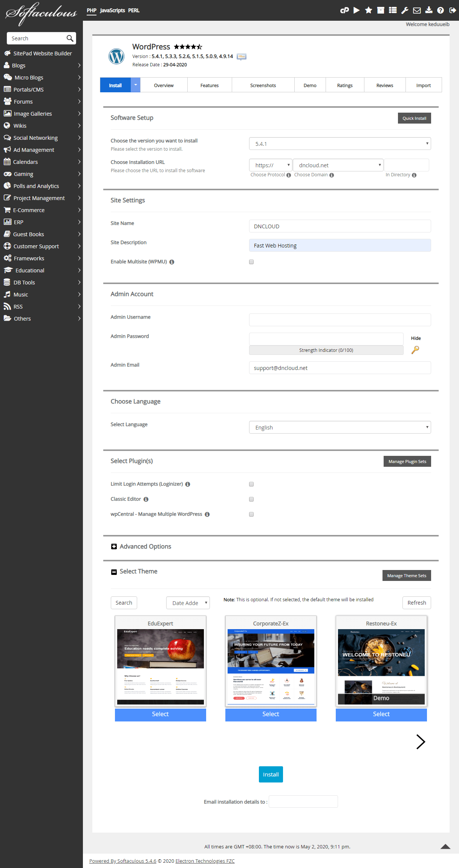Click the Quick Install button
The image size is (459, 868).
coord(415,118)
